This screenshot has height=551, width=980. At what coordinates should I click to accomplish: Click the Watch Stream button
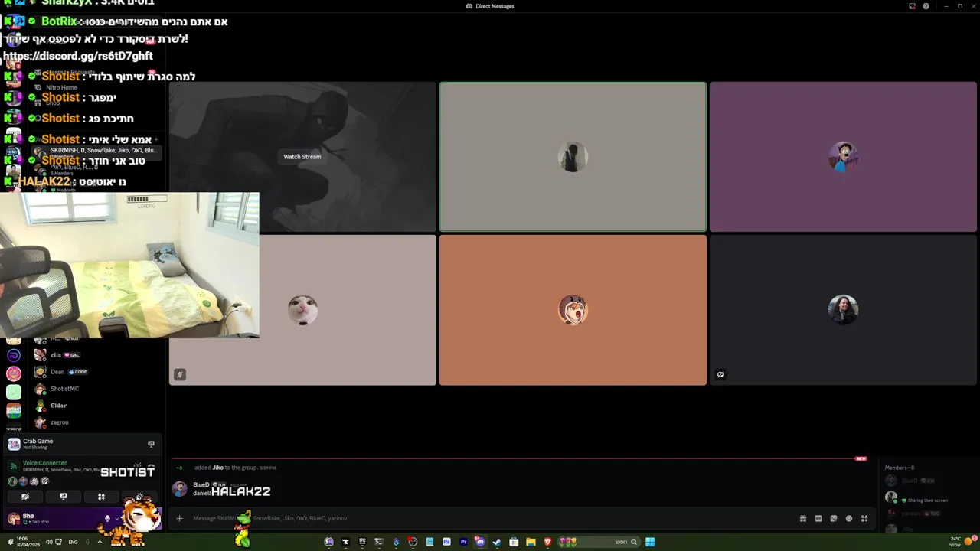pos(302,157)
